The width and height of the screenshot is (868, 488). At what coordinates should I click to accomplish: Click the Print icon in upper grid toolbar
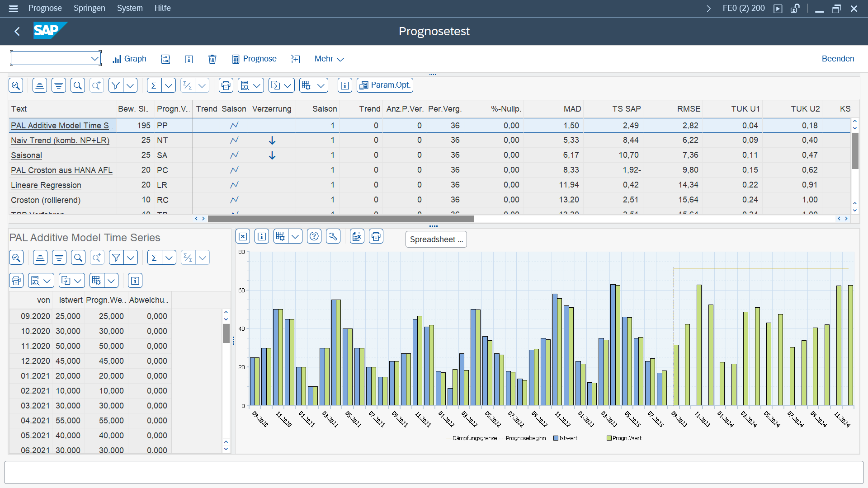tap(226, 85)
